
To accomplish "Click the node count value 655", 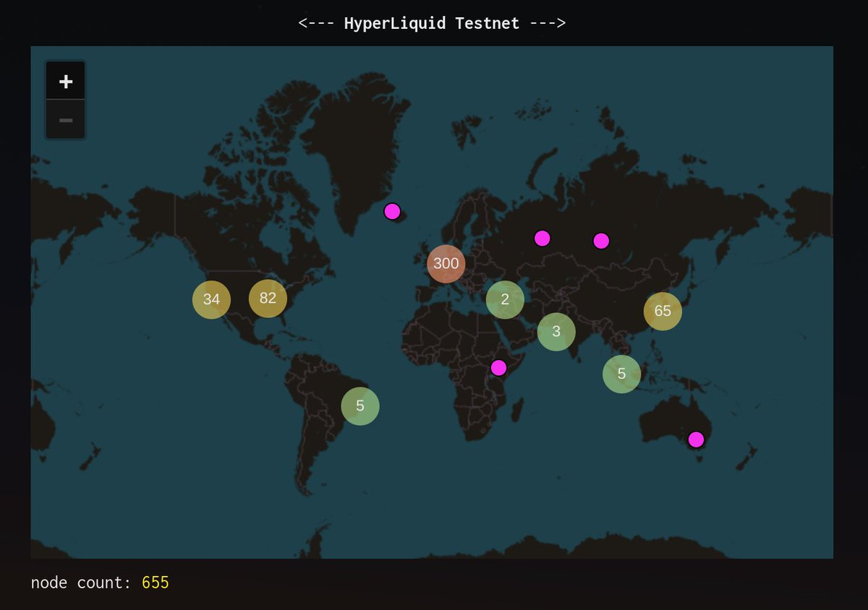I will [155, 583].
